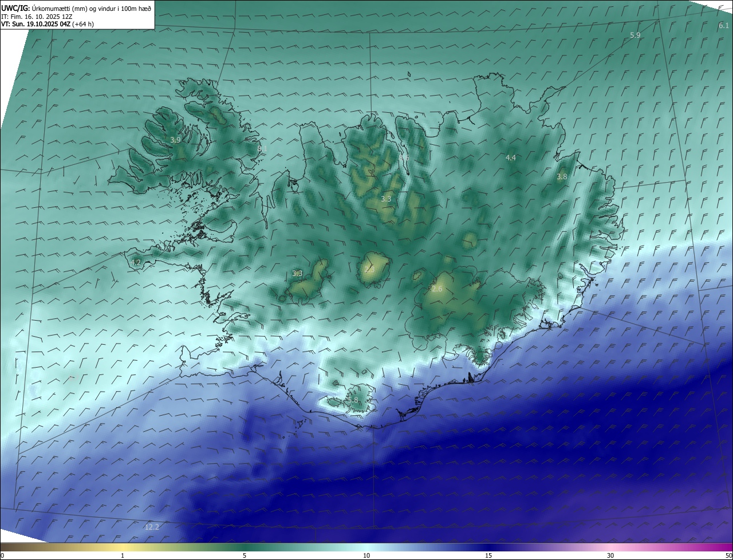Pick the yellow colorbar segment near 1
Viewport: 733px width, 560px height.
123,547
